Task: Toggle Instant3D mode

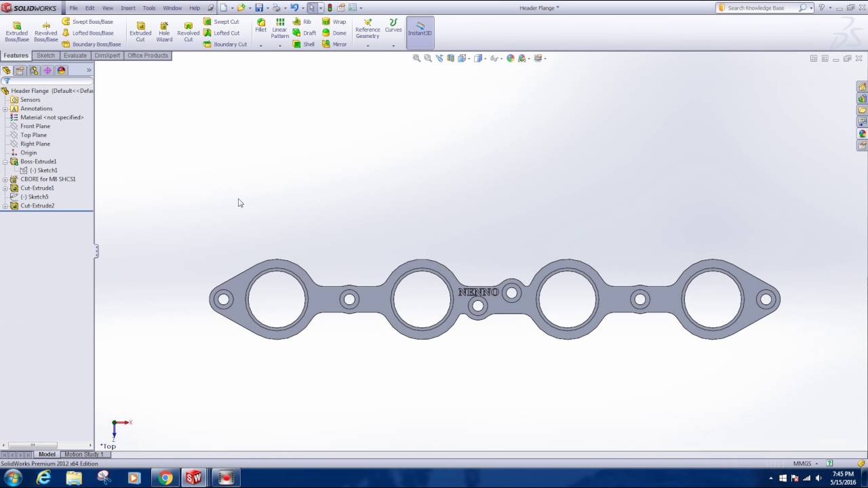Action: click(x=420, y=33)
